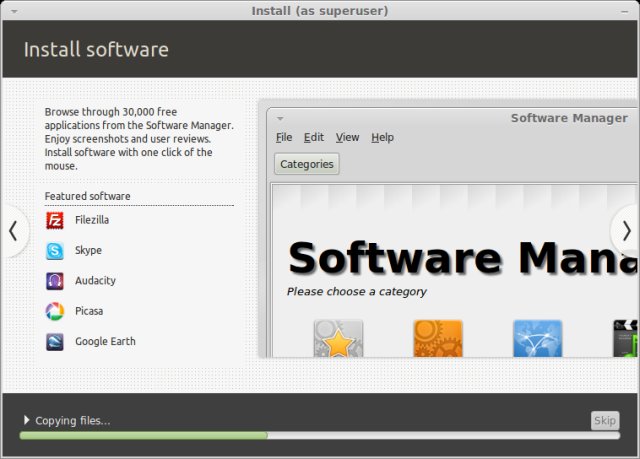
Task: Click the Audacity label
Action: [x=95, y=281]
